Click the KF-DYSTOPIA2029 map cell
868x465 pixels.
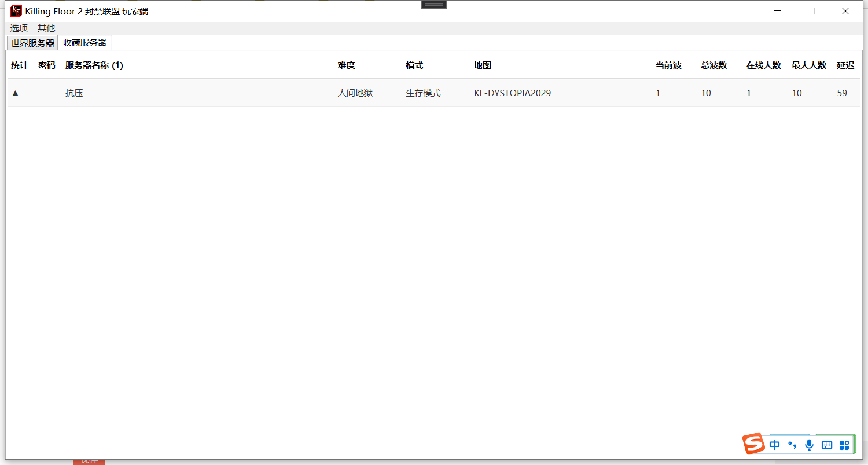513,93
